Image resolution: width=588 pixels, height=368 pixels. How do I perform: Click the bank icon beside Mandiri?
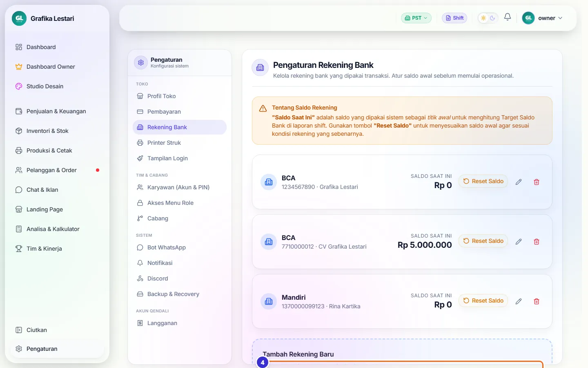click(x=269, y=301)
